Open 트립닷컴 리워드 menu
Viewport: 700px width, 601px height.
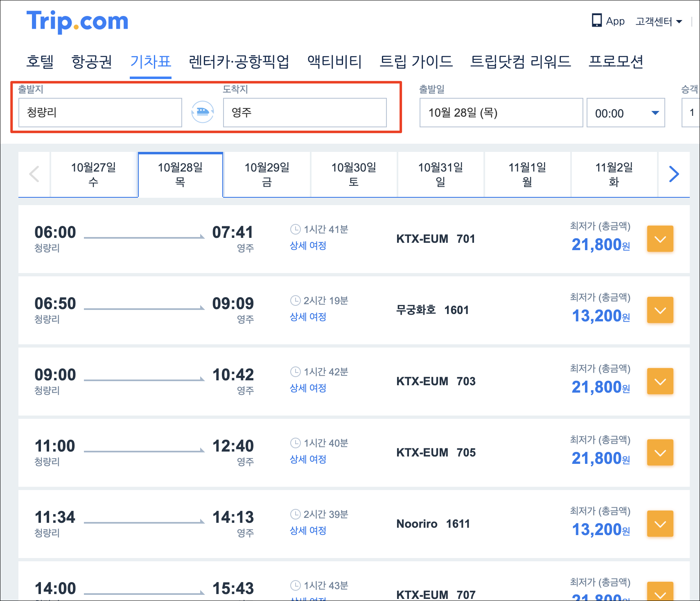pos(520,61)
